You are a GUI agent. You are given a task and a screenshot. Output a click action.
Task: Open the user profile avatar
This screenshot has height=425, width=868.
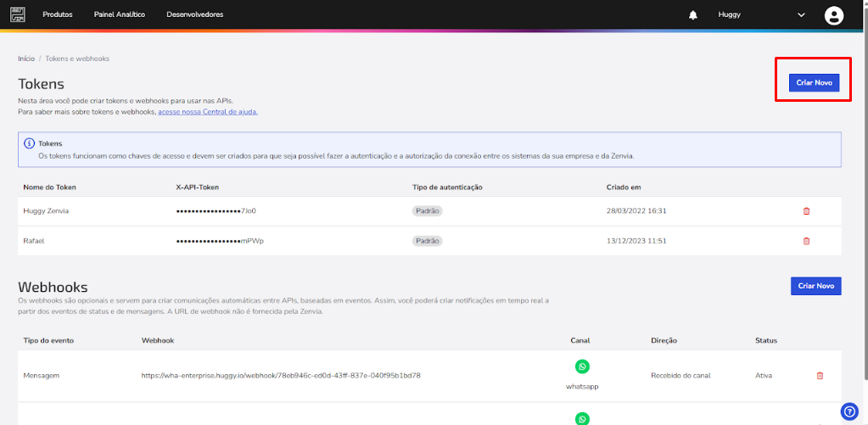pos(834,15)
